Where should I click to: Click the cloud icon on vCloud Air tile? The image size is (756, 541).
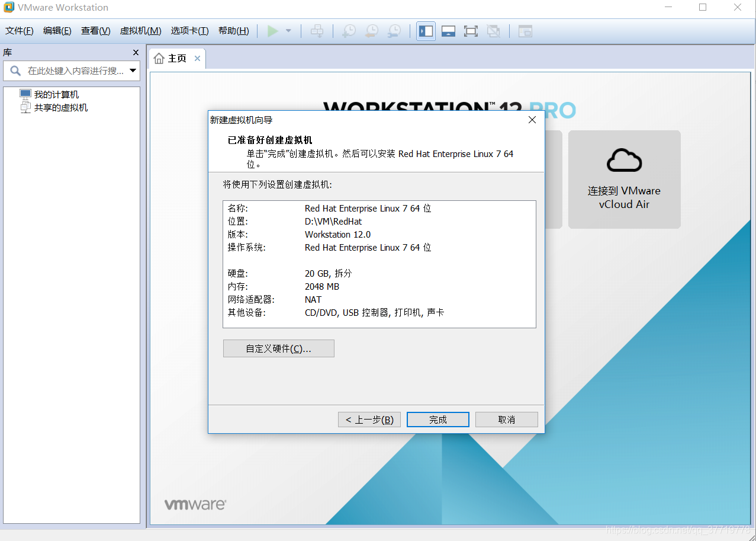point(625,161)
